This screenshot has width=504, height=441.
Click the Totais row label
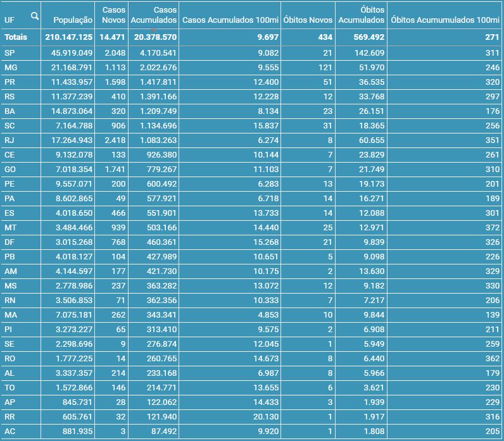[16, 38]
